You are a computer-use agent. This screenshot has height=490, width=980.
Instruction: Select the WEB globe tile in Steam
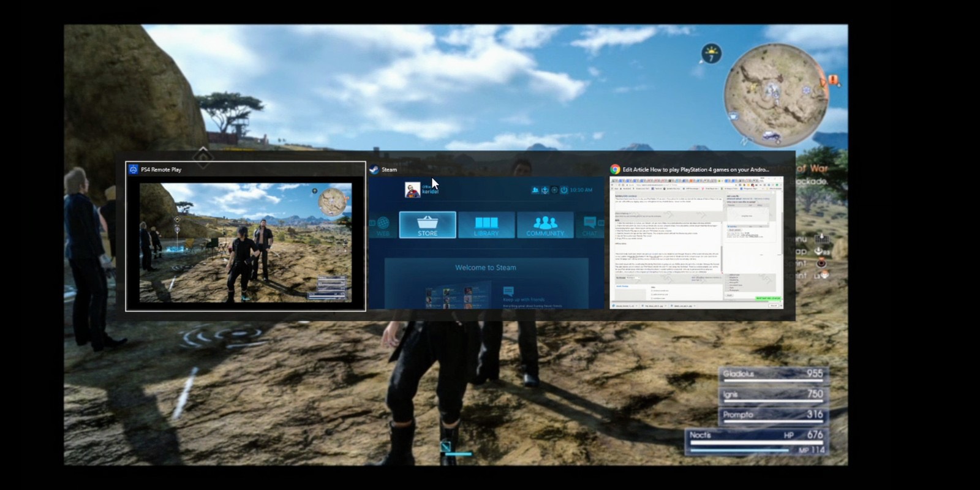(x=383, y=225)
